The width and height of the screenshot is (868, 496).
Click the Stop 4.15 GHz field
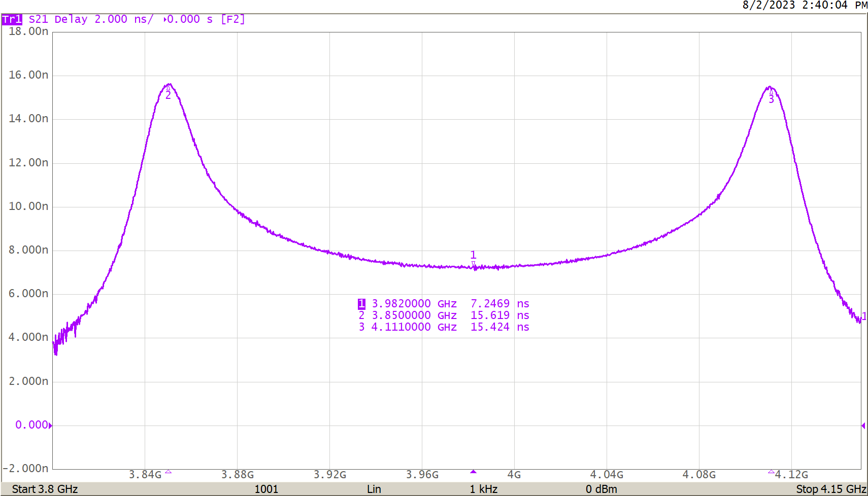830,489
